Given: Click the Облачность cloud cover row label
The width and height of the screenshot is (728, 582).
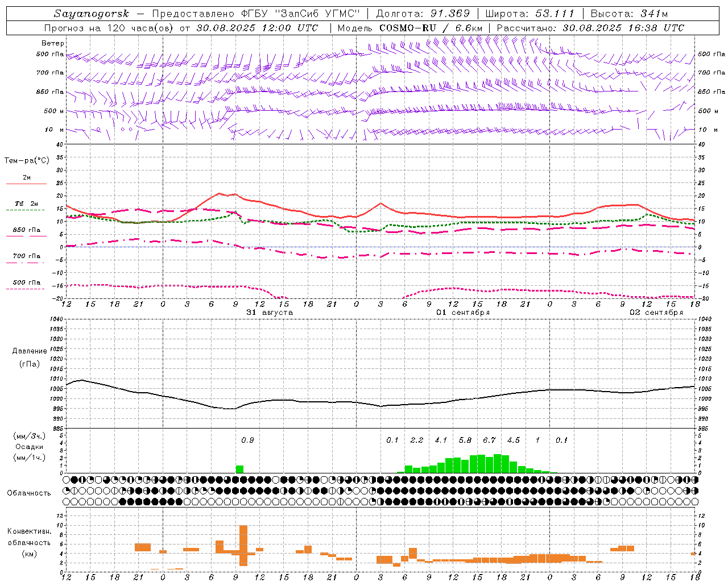Looking at the screenshot, I should point(29,493).
